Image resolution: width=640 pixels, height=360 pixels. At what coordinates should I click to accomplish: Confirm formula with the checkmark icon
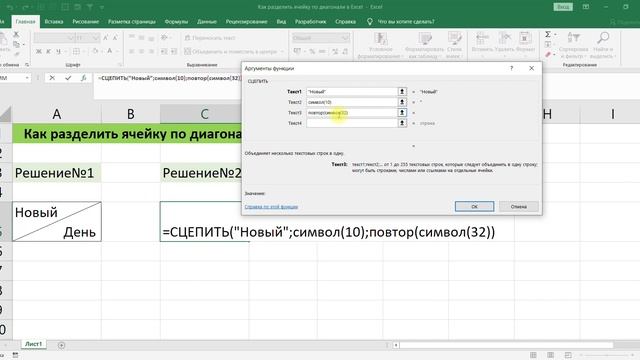click(x=68, y=78)
